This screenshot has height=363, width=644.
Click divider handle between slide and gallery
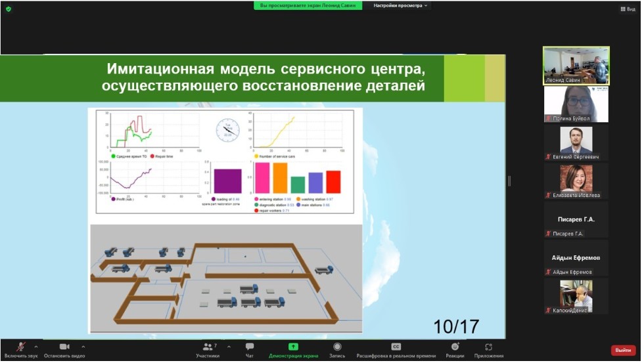point(509,181)
